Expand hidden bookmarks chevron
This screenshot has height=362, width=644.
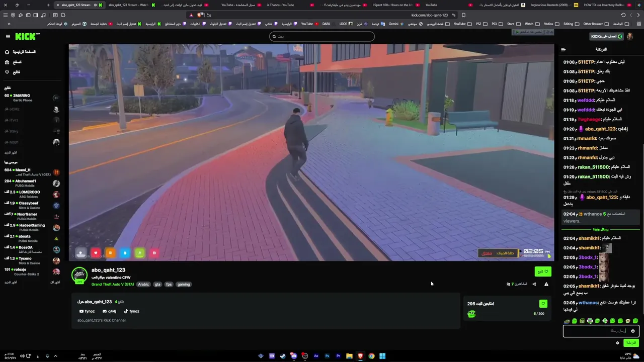click(9, 24)
